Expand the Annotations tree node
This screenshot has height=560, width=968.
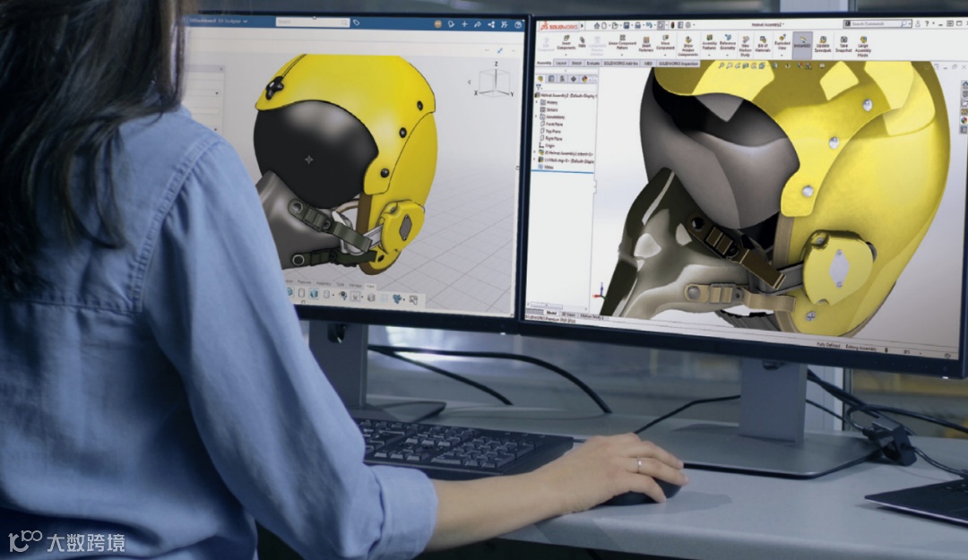pos(536,116)
